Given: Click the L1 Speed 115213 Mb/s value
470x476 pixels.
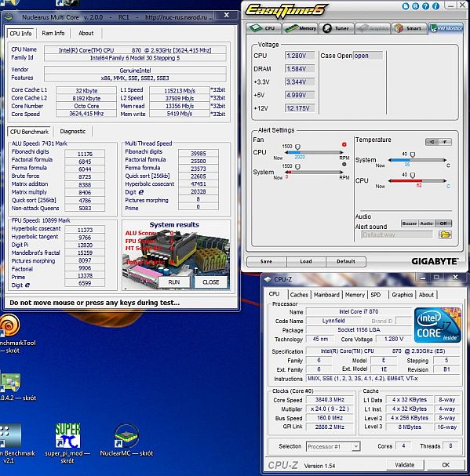Looking at the screenshot, I should pyautogui.click(x=180, y=90).
